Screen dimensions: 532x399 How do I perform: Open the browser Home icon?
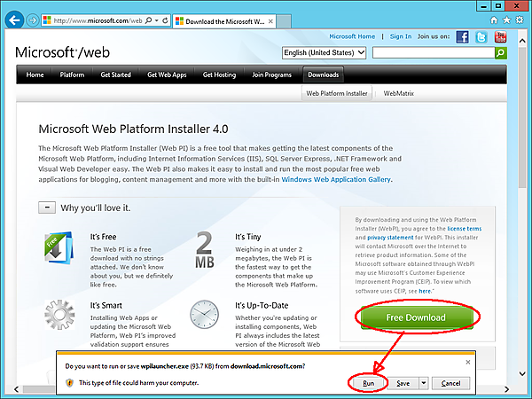tap(494, 20)
